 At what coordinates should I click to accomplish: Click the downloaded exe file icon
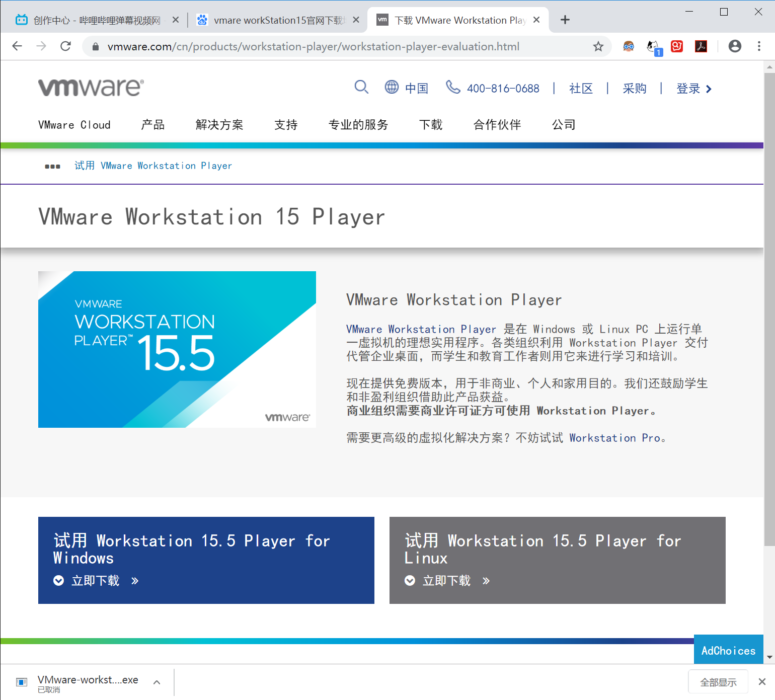pyautogui.click(x=22, y=682)
